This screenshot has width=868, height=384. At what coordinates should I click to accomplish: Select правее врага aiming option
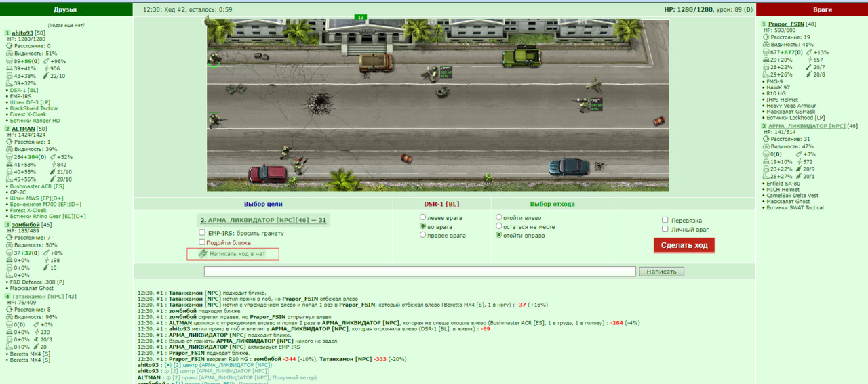pyautogui.click(x=423, y=235)
